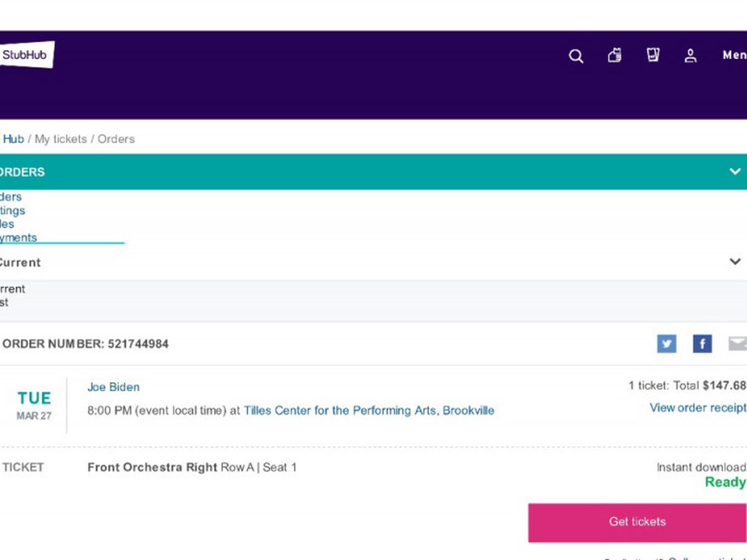747x560 pixels.
Task: Share order on Facebook
Action: tap(702, 343)
